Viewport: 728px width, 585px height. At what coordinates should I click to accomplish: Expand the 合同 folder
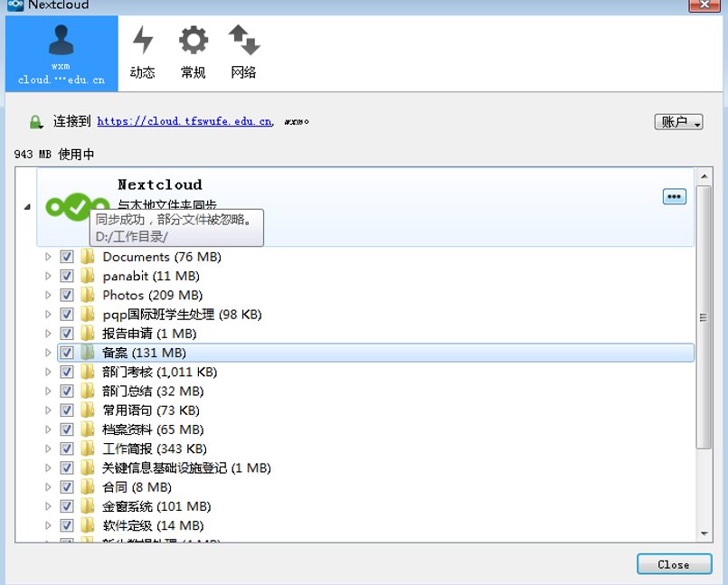point(48,487)
